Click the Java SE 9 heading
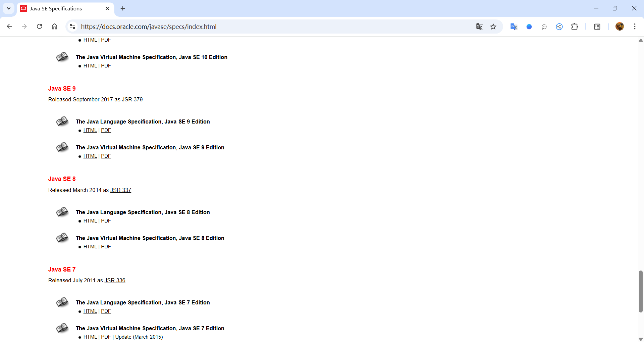The width and height of the screenshot is (644, 342). coord(62,89)
